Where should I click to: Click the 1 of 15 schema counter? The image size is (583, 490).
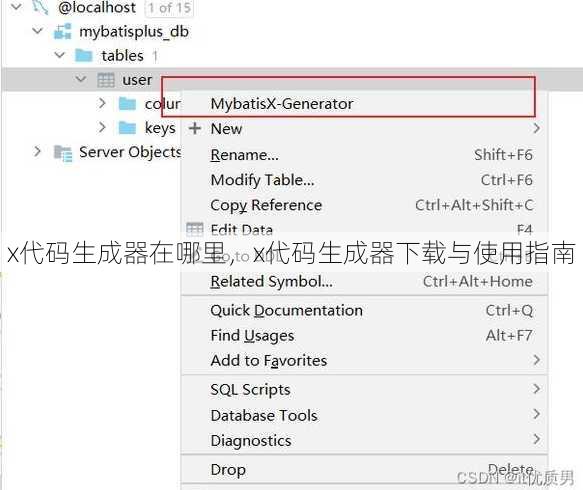170,8
